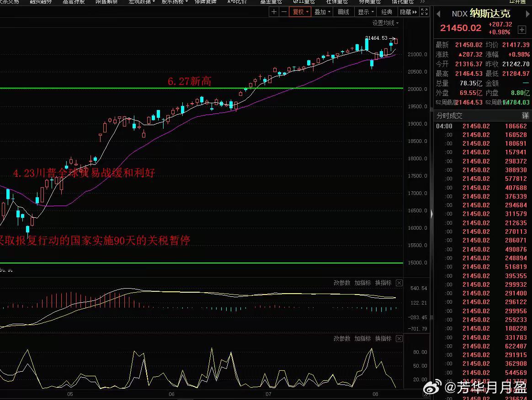Open 社保重仓 menu item
Viewport: 532px width, 400px height.
(x=337, y=2)
